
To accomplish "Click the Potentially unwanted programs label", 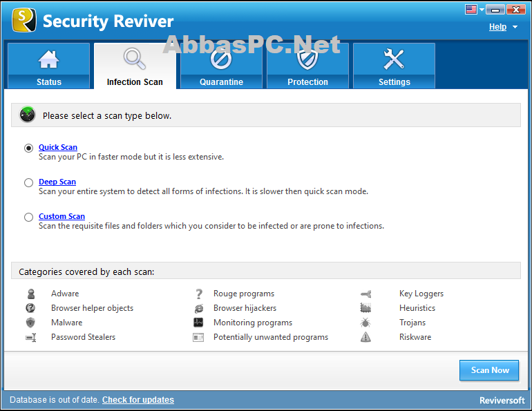I will point(271,337).
